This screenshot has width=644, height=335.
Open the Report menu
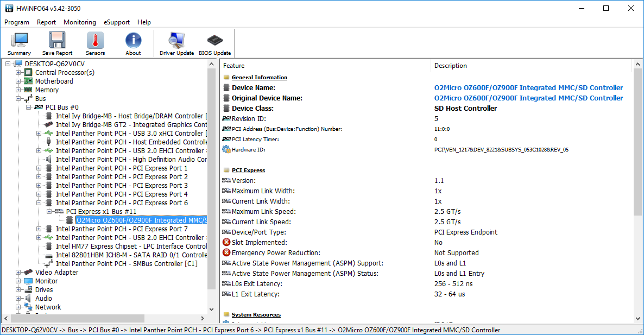[46, 22]
